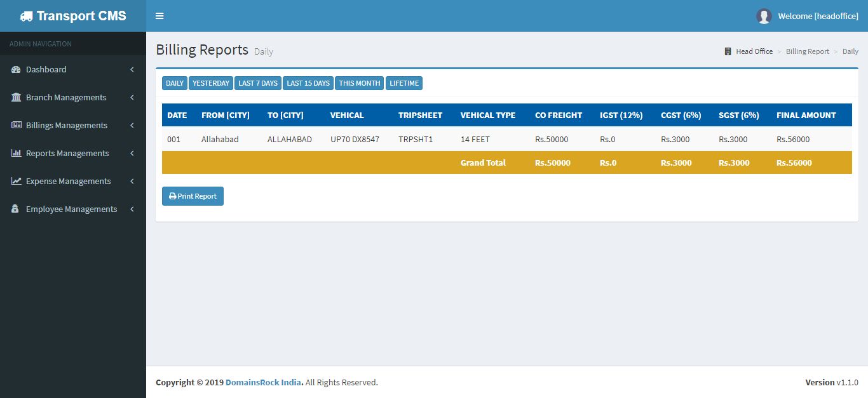
Task: Open the Expense Managements menu item
Action: click(73, 181)
